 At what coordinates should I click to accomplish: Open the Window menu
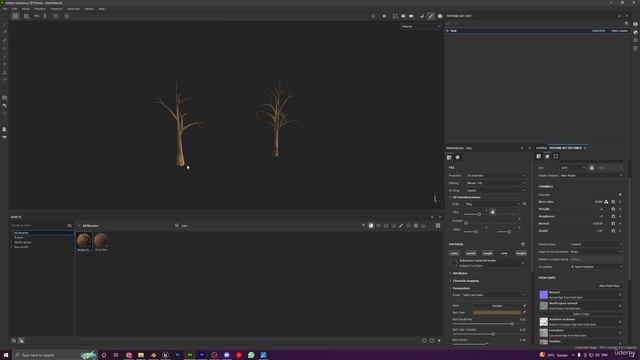(x=40, y=9)
